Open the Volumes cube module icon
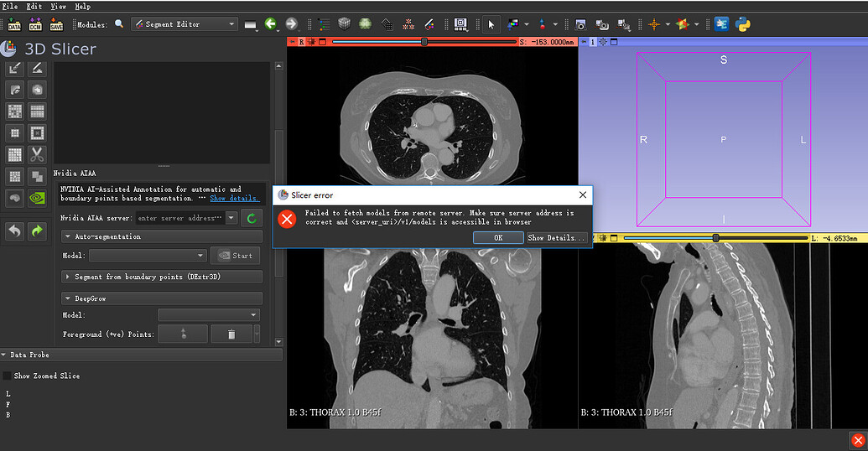This screenshot has height=451, width=868. pyautogui.click(x=345, y=23)
